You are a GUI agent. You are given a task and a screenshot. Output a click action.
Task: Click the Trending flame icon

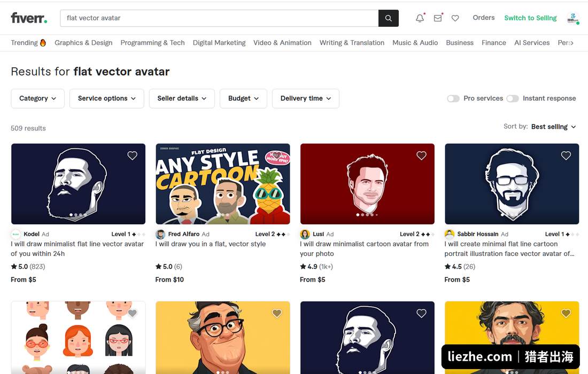point(43,43)
